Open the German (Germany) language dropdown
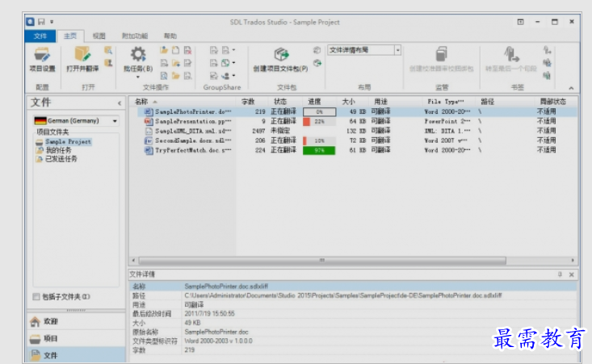 point(115,121)
